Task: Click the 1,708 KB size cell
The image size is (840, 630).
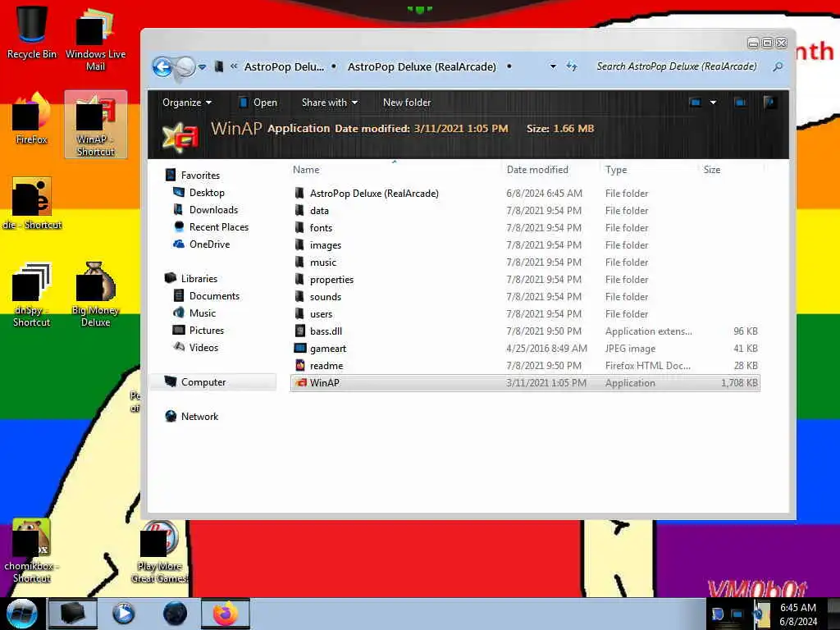Action: tap(739, 383)
